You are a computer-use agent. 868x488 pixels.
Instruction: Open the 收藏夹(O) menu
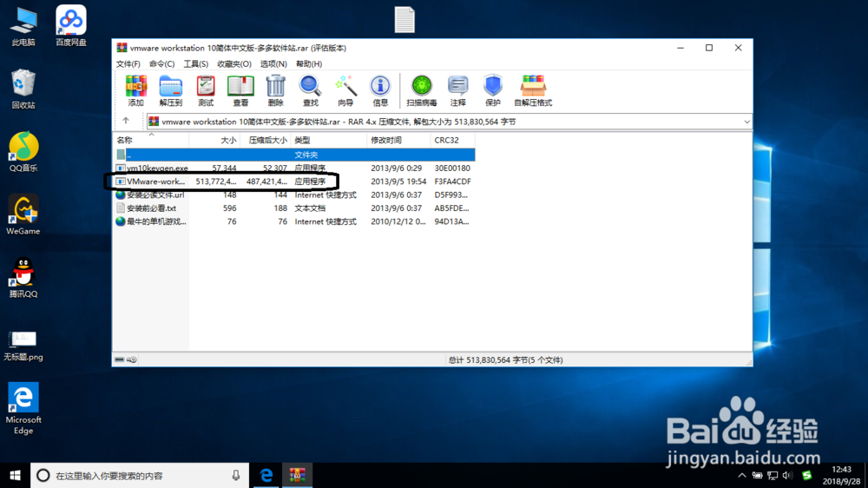point(234,63)
